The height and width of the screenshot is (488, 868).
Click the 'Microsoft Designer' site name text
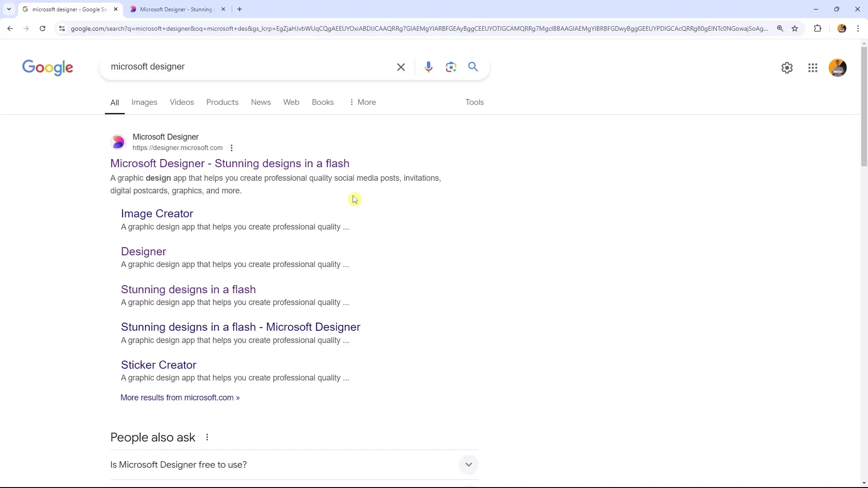165,137
